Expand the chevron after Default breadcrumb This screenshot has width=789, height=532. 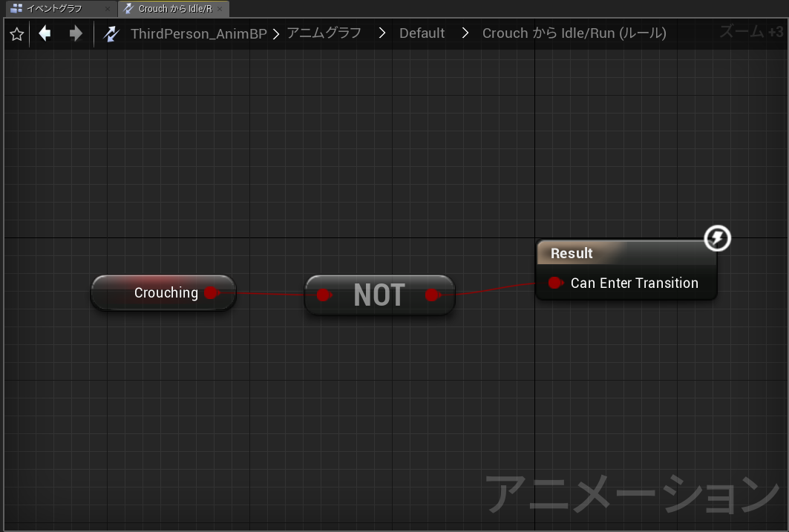click(x=465, y=33)
